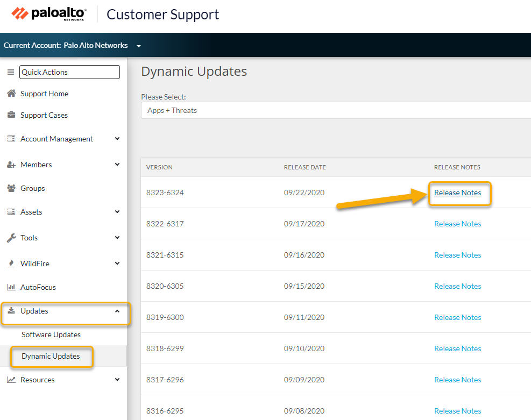531x420 pixels.
Task: Open the Current Account dropdown arrow
Action: pos(139,46)
